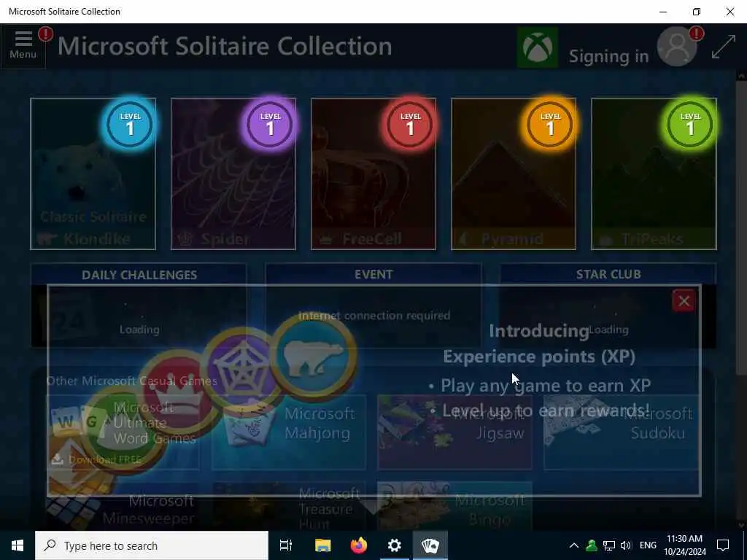
Task: Open the Microsoft Jigsaw tile
Action: (455, 432)
